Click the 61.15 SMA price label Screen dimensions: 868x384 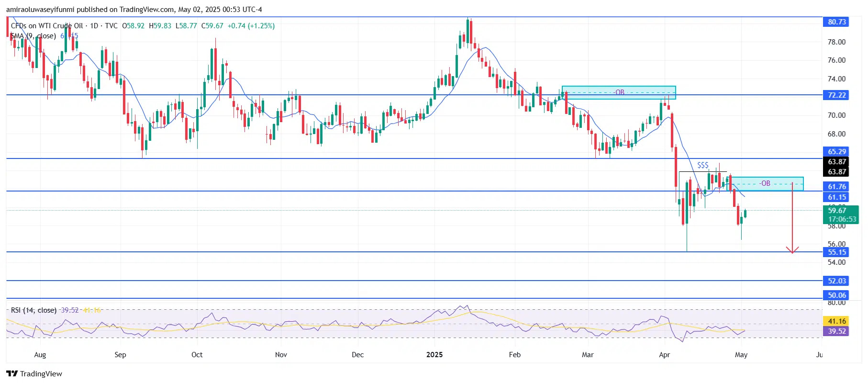click(836, 197)
